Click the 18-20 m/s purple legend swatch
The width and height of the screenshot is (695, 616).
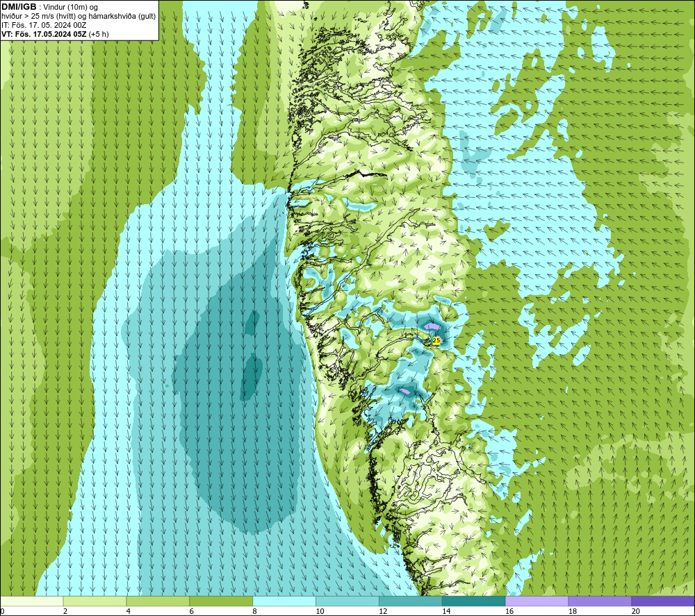pos(600,601)
